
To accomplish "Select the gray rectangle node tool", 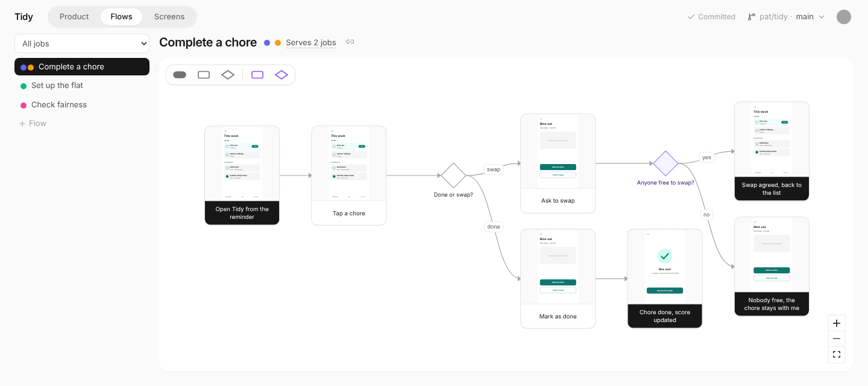I will (x=204, y=75).
